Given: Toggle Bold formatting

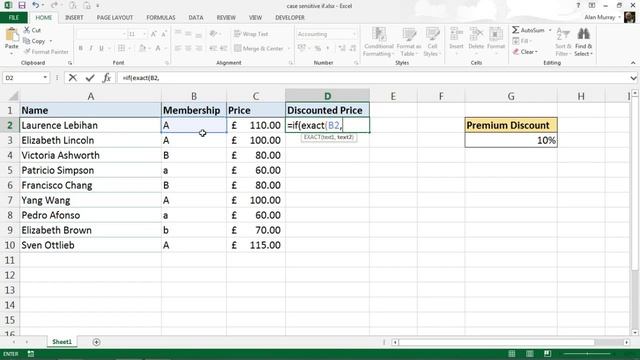Looking at the screenshot, I should point(80,48).
